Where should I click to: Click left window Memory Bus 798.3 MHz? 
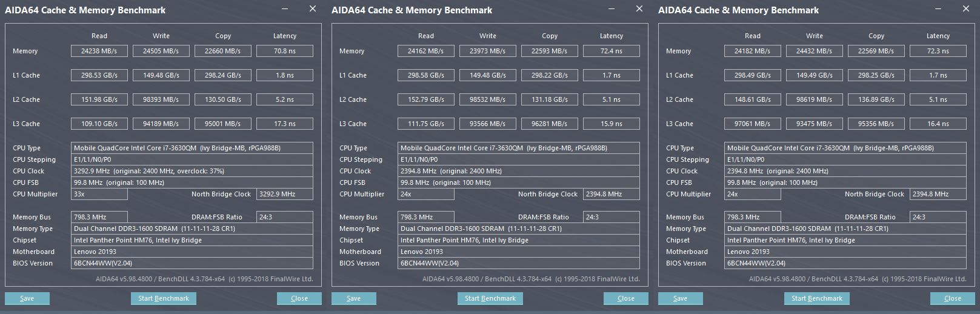point(99,217)
